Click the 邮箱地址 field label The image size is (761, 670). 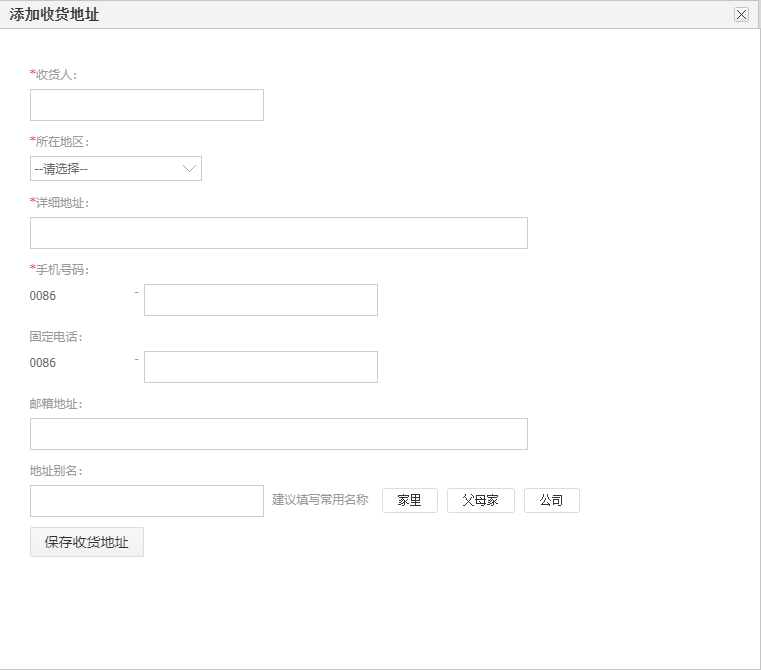tap(56, 404)
